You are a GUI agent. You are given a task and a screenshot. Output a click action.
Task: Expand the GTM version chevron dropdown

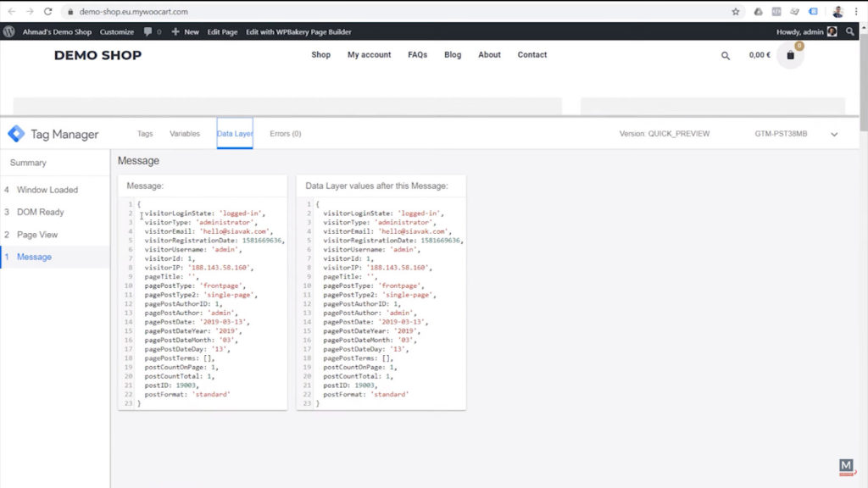pos(833,133)
